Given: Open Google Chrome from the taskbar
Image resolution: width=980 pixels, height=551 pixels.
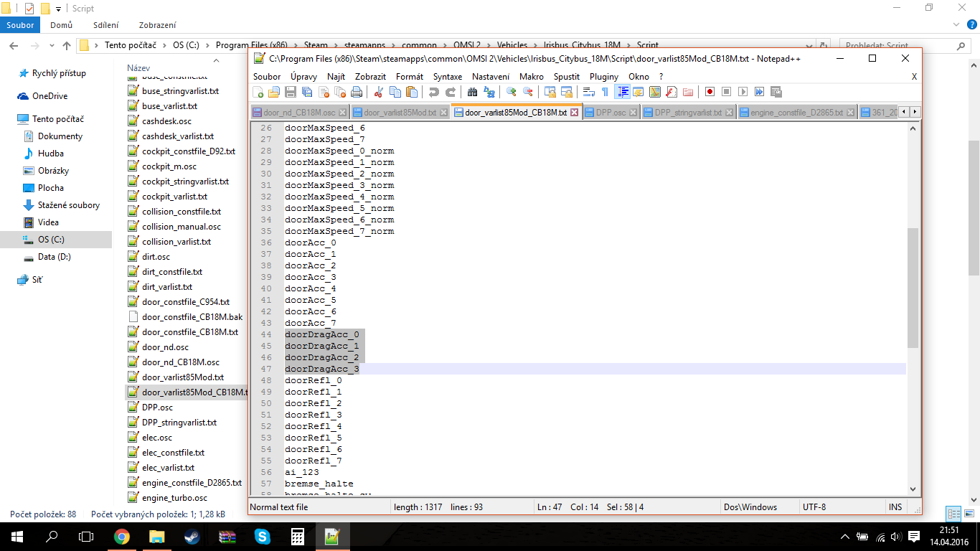Looking at the screenshot, I should [x=122, y=536].
